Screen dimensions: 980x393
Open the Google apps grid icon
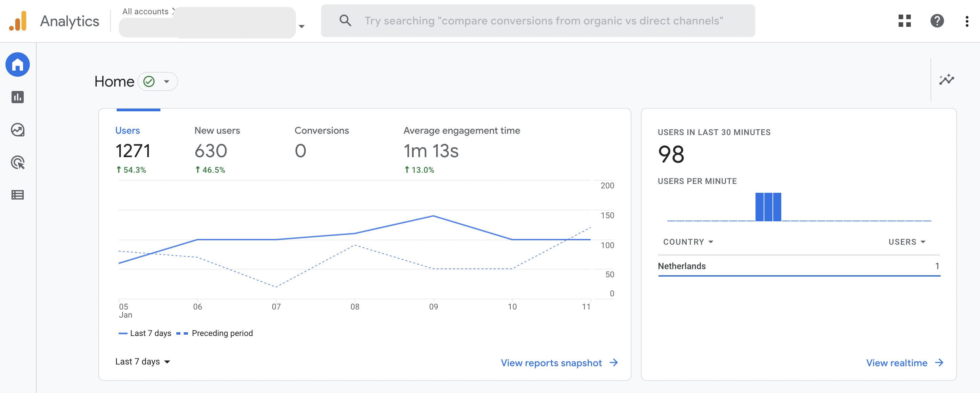pos(904,21)
